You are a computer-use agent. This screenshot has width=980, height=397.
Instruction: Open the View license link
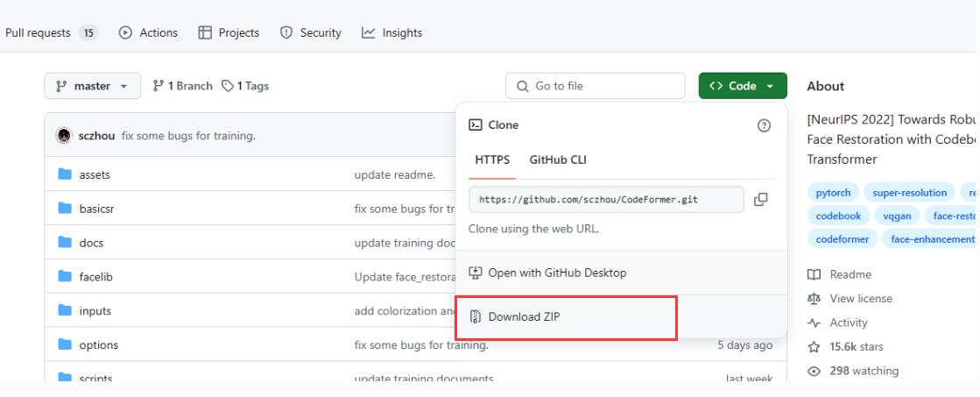850,299
